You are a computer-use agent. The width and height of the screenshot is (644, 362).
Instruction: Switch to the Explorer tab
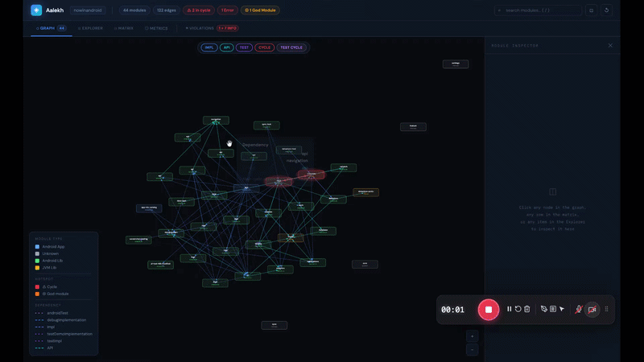[90, 28]
